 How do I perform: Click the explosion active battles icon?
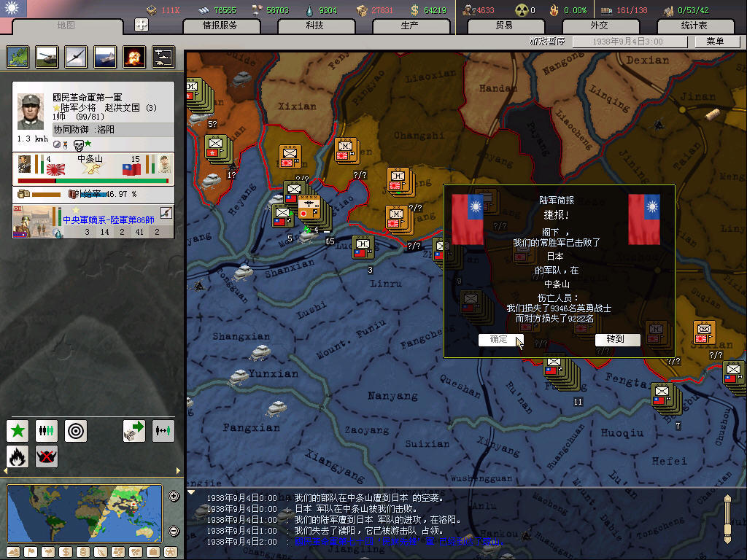coord(134,56)
